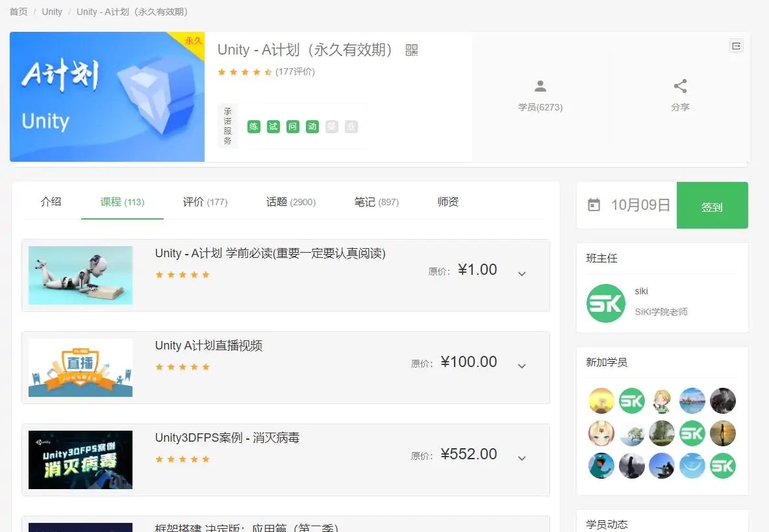Open the blond cartoon boy waving avatar

(662, 401)
